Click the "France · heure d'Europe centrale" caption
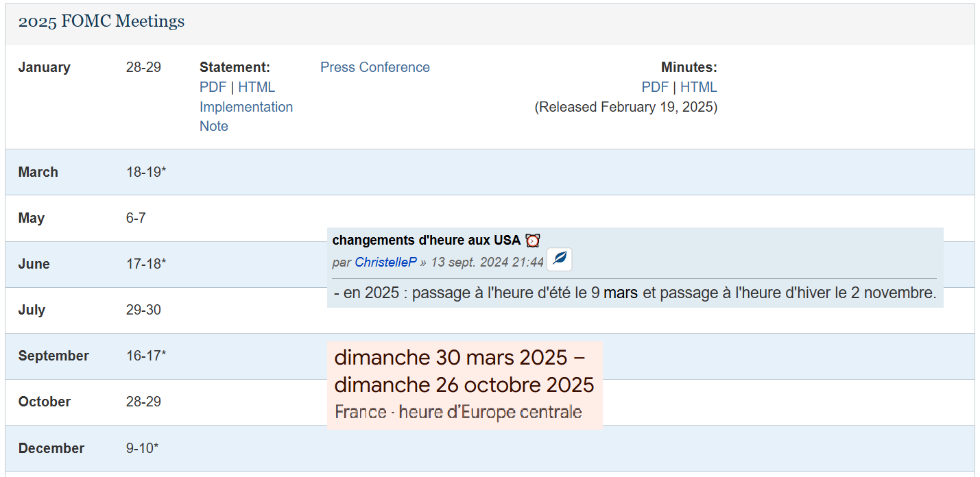980x477 pixels. click(458, 412)
